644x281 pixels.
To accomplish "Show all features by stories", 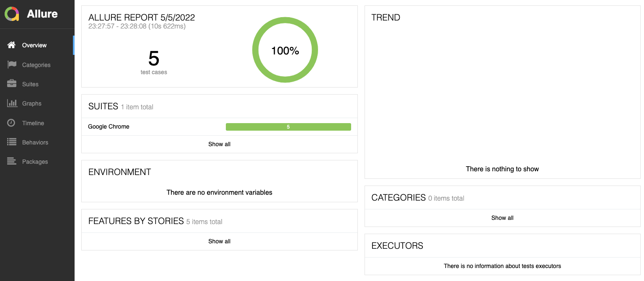I will tap(219, 241).
